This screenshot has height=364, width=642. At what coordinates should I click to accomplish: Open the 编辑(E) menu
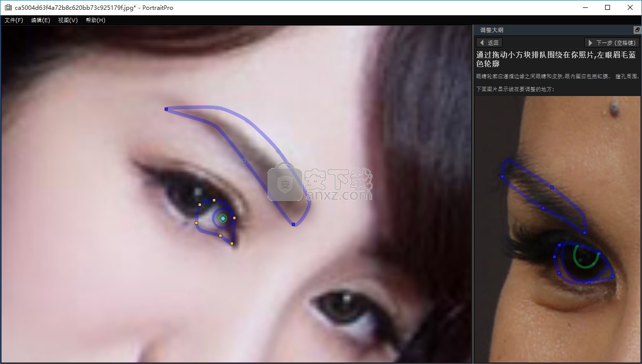tap(40, 20)
